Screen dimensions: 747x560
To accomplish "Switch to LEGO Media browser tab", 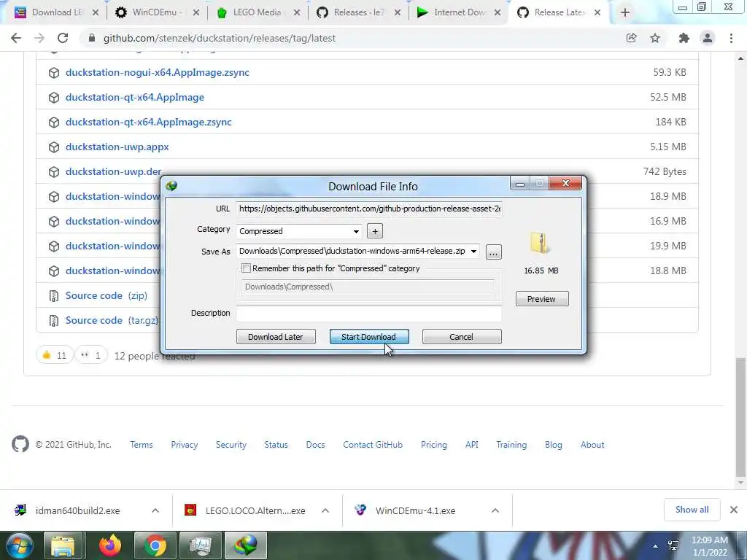I will click(x=256, y=12).
